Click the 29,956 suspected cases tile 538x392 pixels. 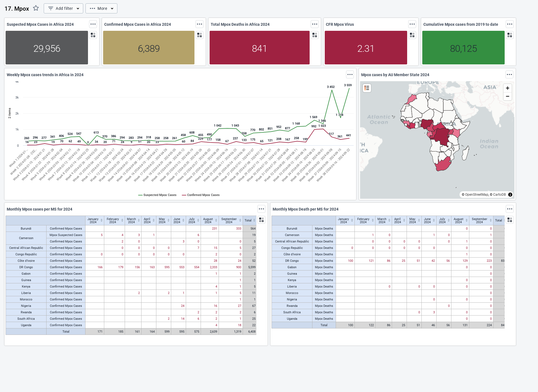[x=47, y=48]
